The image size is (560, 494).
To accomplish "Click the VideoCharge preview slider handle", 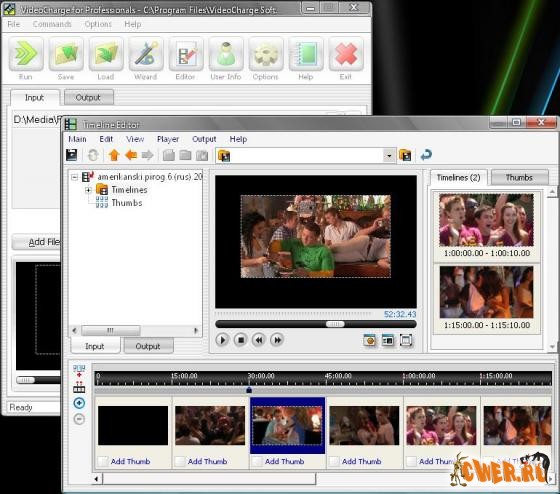I will [26, 380].
